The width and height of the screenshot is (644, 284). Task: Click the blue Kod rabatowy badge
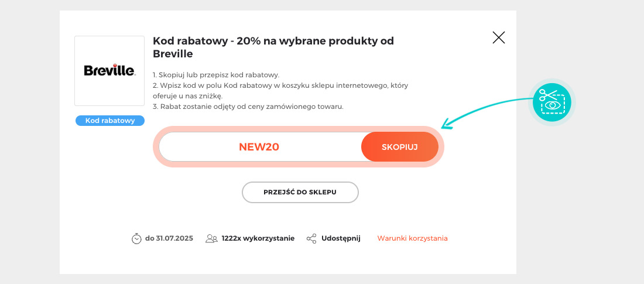pos(110,121)
